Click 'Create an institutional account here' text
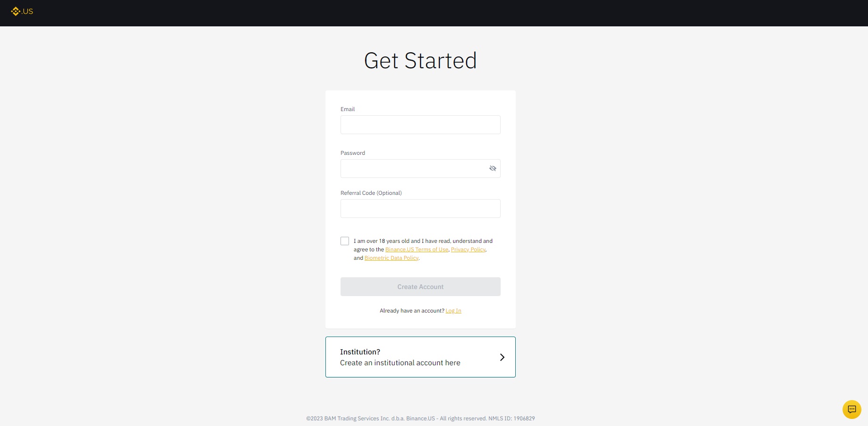Screen dimensions: 868x426 coord(400,363)
